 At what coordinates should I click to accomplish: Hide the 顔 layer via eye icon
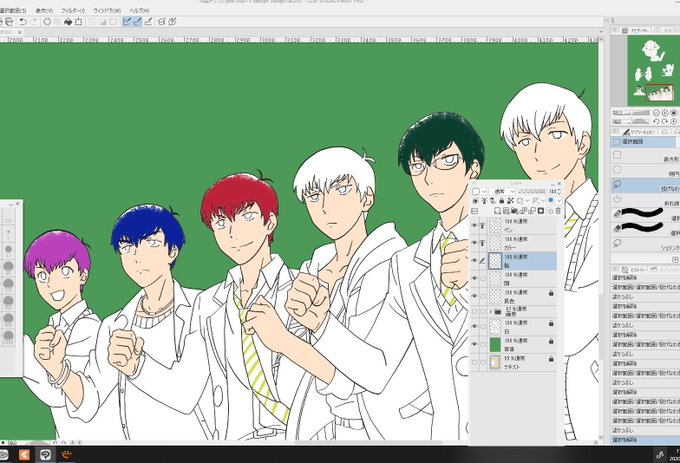click(x=474, y=278)
